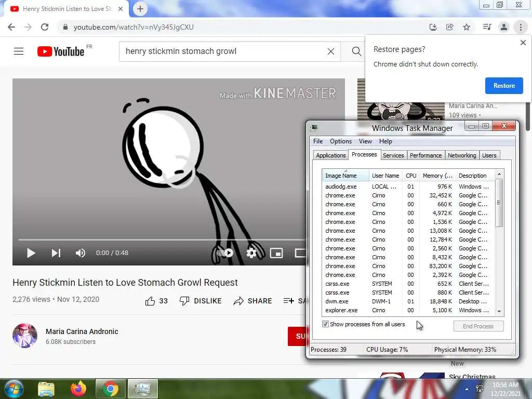Dismiss the Restore pages popup

pos(523,43)
